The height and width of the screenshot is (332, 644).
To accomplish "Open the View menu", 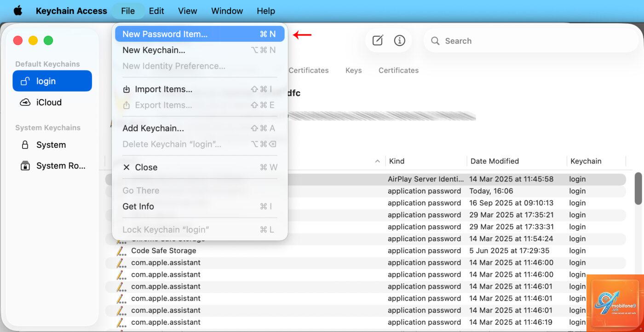I will point(188,11).
